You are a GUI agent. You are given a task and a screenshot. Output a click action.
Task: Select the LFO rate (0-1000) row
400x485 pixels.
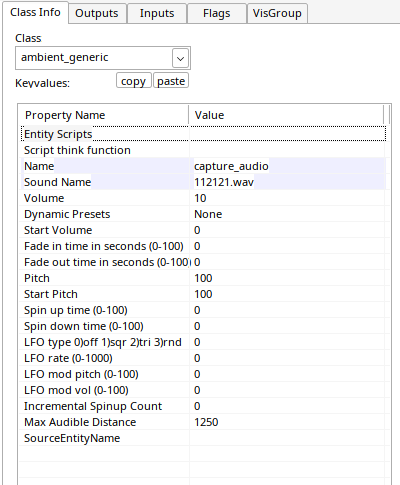click(203, 358)
